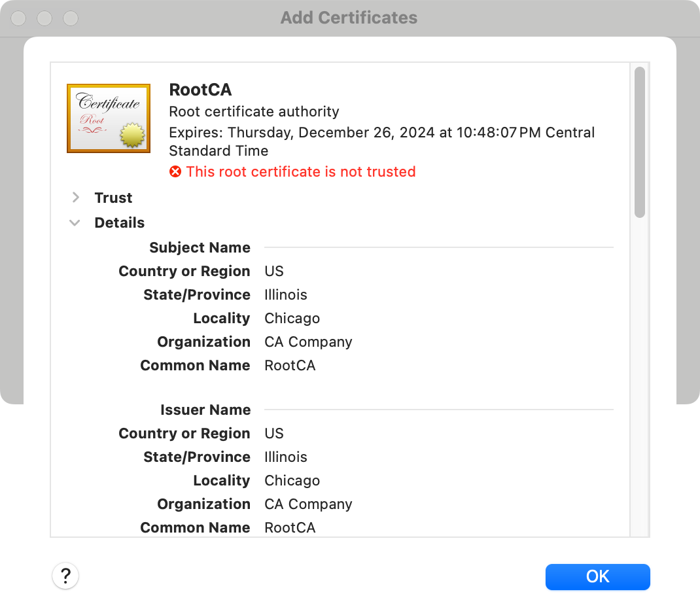Click the Issuer Name section header
The height and width of the screenshot is (615, 700).
[x=205, y=410]
